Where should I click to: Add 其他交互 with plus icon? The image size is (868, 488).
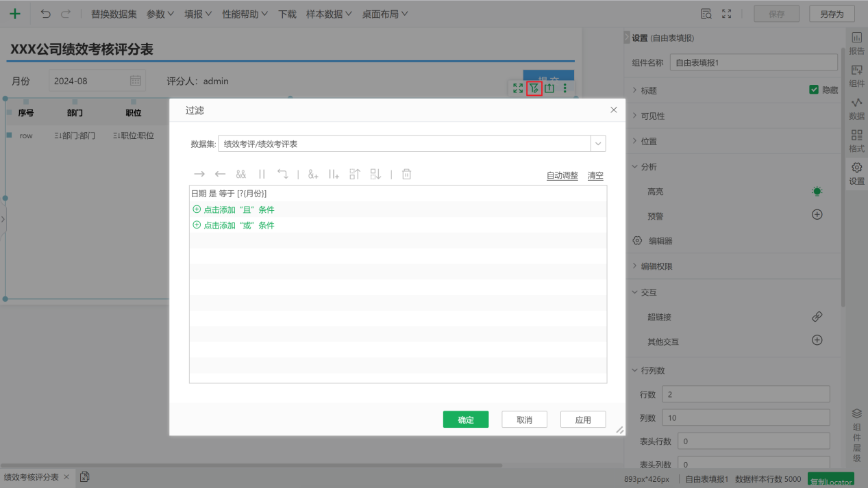click(817, 340)
